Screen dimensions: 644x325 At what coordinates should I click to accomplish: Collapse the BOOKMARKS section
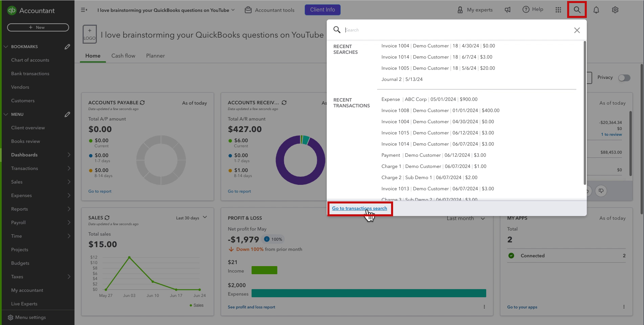pos(6,47)
